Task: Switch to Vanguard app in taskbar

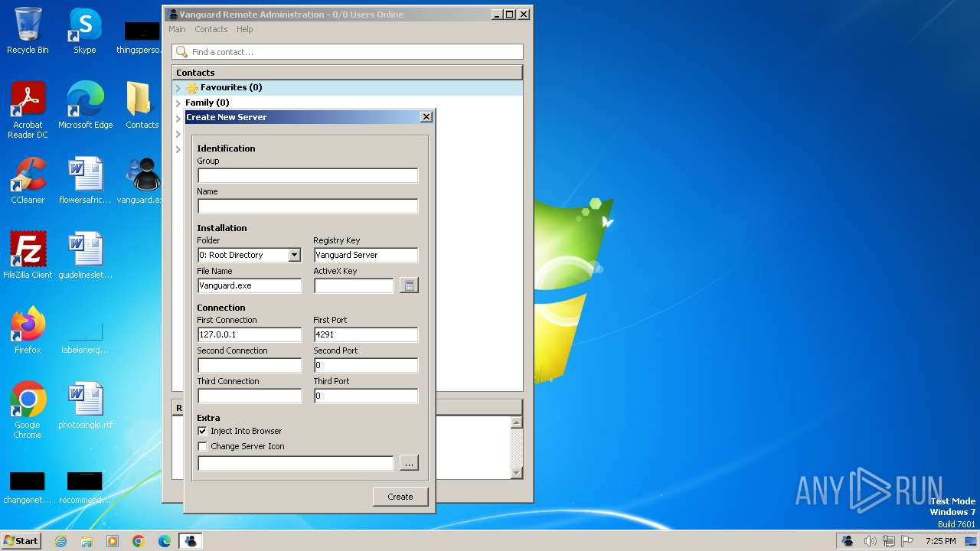Action: [x=191, y=541]
